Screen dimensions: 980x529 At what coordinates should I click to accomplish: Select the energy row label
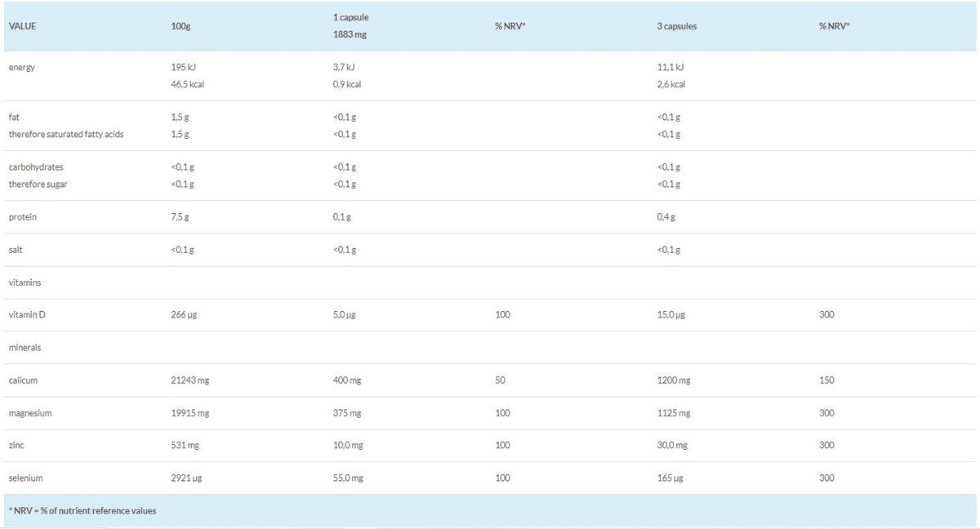point(21,67)
